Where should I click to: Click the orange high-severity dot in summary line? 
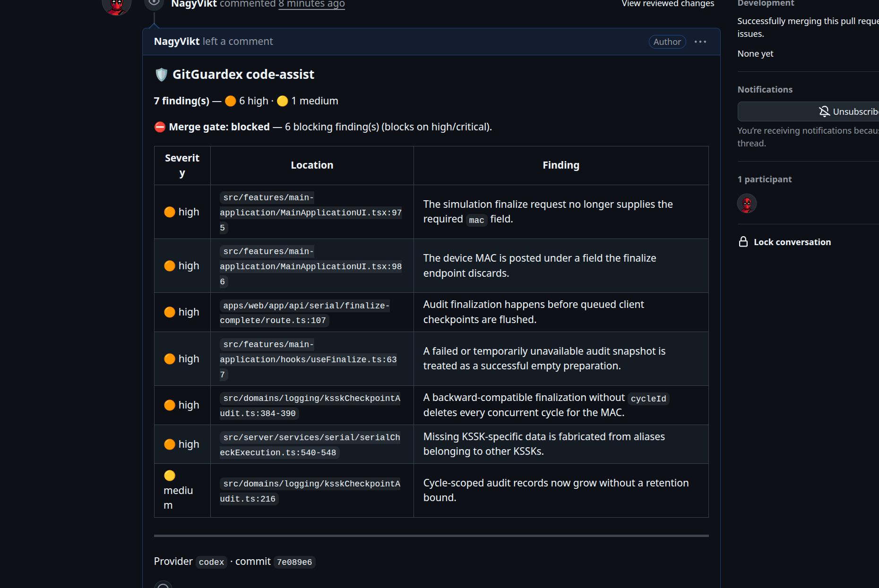click(x=230, y=101)
